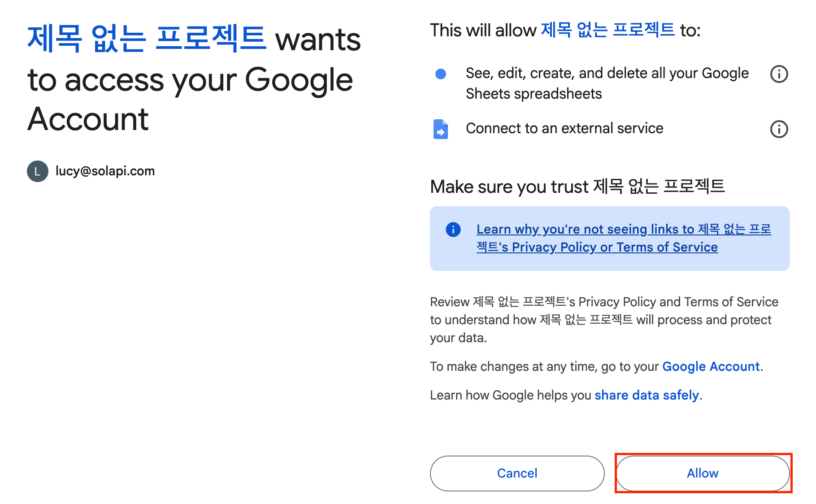Image resolution: width=816 pixels, height=504 pixels.
Task: Click the Review Privacy Policy paragraph
Action: pyautogui.click(x=604, y=320)
